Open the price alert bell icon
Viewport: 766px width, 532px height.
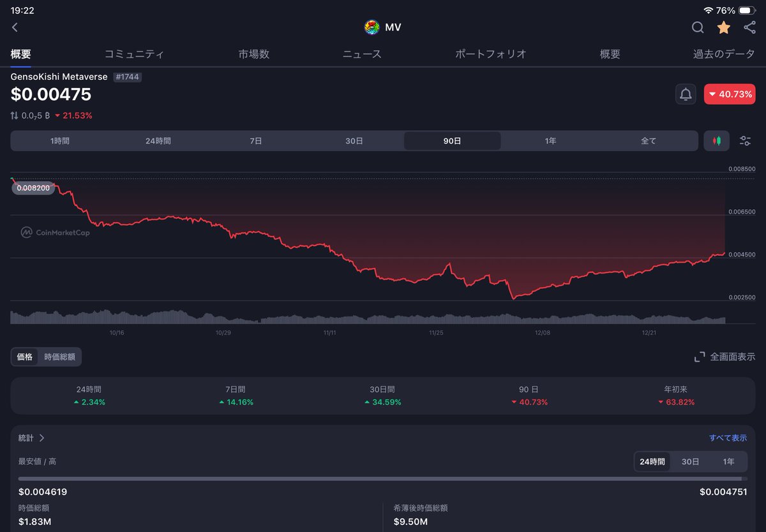[x=686, y=94]
